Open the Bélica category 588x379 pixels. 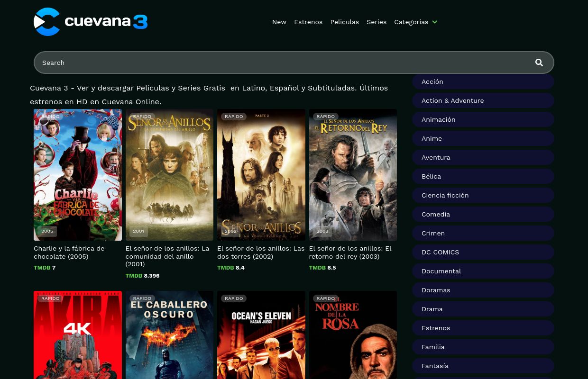[x=483, y=176]
